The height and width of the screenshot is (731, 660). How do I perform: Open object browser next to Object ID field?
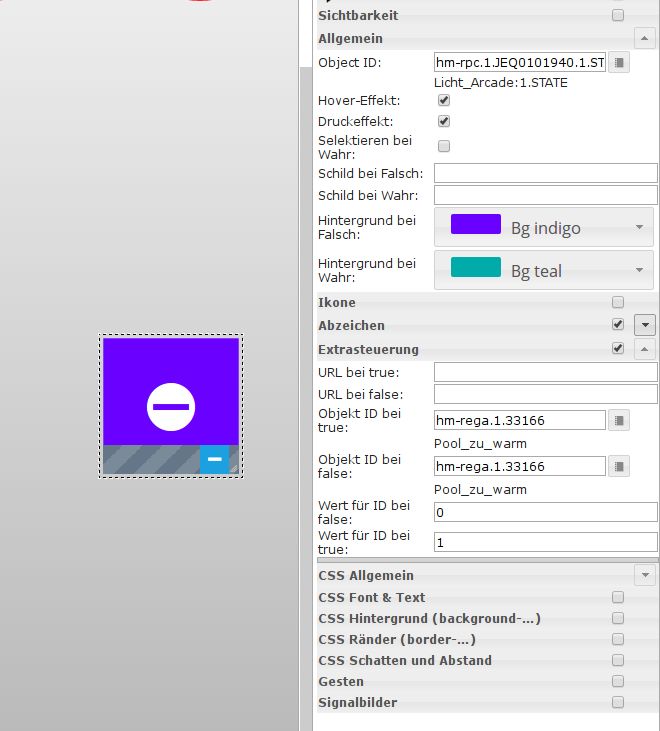(x=620, y=63)
